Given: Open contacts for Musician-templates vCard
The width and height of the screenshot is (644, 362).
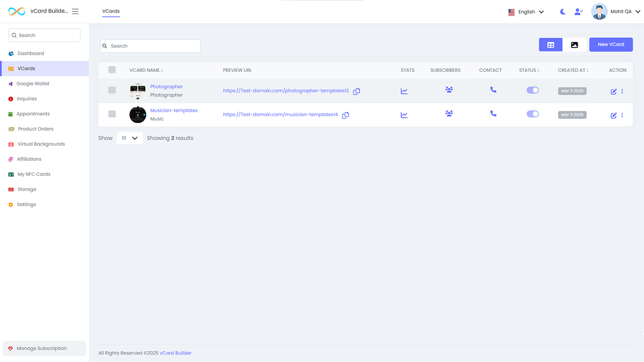Looking at the screenshot, I should click(x=493, y=114).
